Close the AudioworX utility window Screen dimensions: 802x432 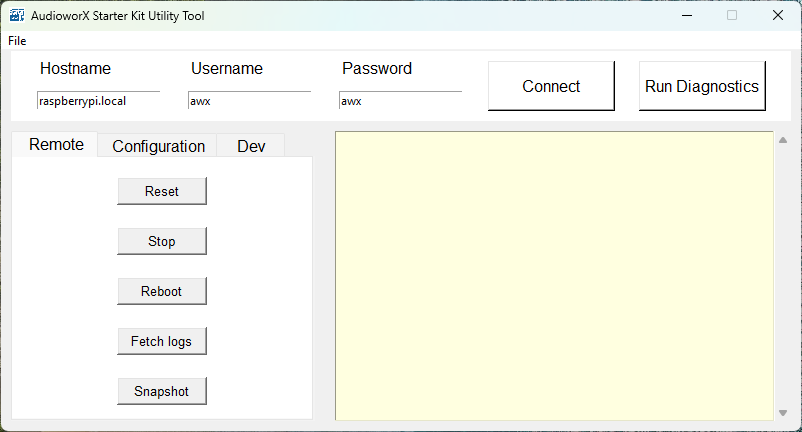coord(777,15)
